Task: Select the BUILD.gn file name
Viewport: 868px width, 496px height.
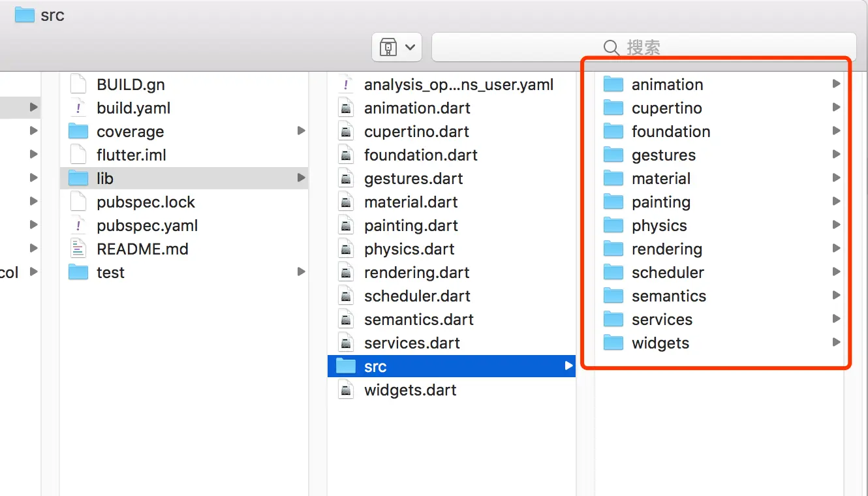Action: click(x=131, y=84)
